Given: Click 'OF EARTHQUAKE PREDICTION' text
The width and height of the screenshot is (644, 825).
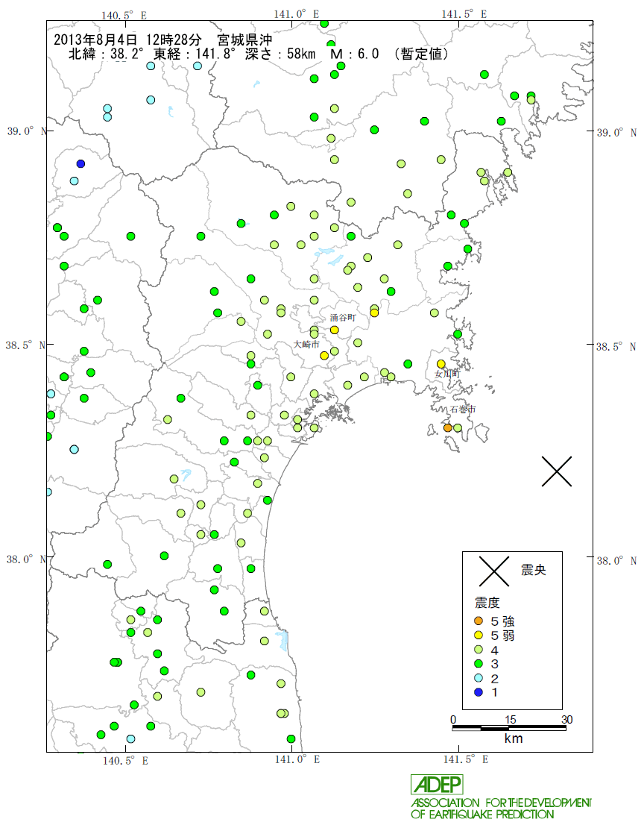Looking at the screenshot, I should click(x=482, y=815).
